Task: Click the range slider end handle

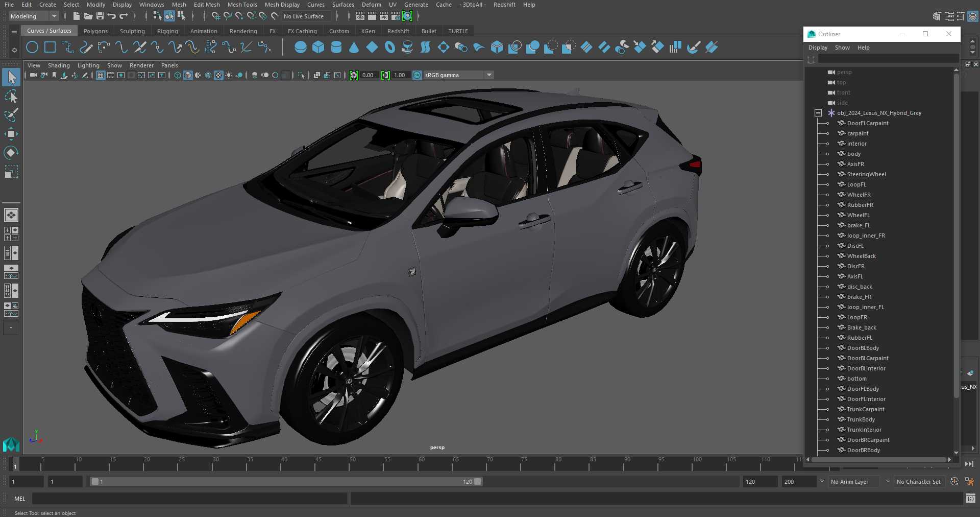Action: tap(478, 482)
